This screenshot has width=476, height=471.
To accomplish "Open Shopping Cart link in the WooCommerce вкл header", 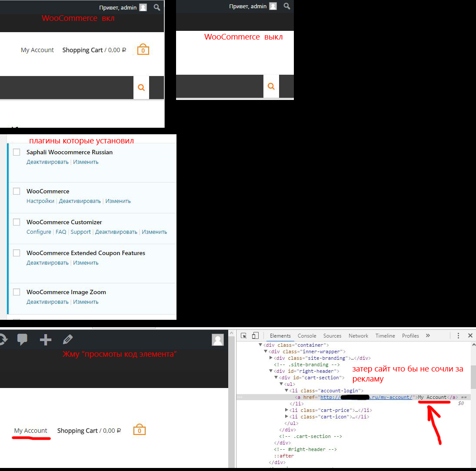I will [x=83, y=50].
